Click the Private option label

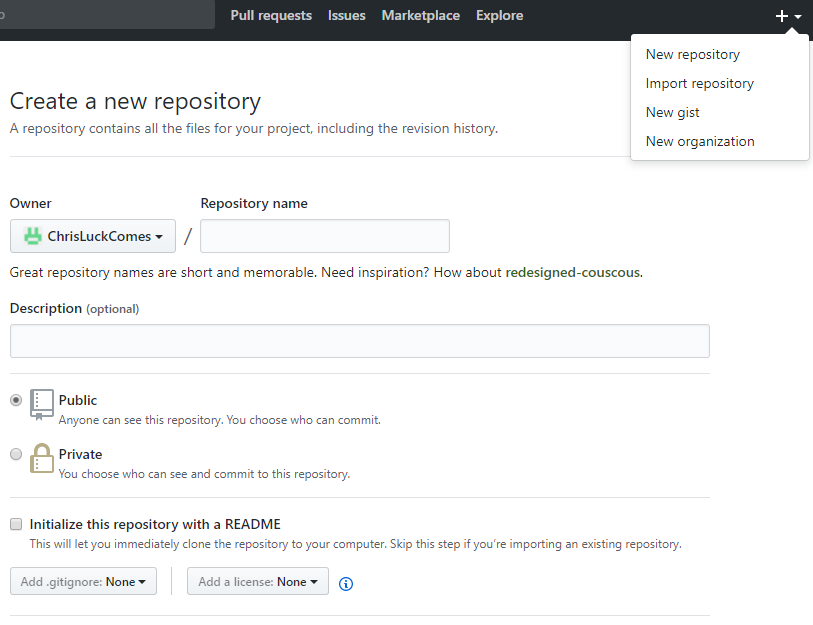pyautogui.click(x=80, y=454)
